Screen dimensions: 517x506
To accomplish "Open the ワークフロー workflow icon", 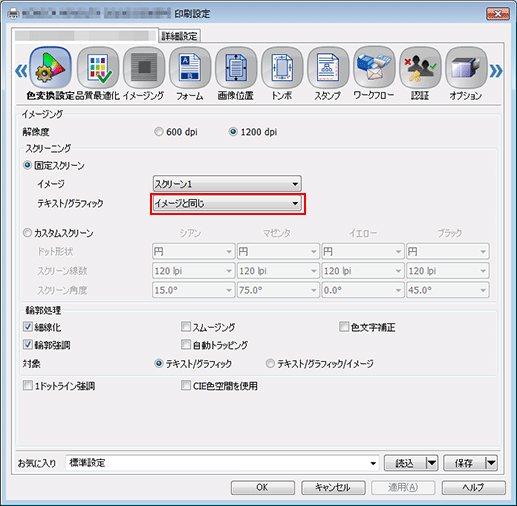I will pos(374,68).
